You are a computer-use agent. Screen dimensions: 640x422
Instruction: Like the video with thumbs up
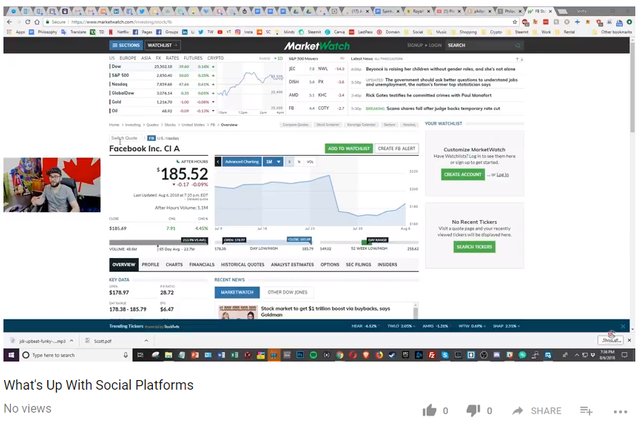tap(429, 411)
